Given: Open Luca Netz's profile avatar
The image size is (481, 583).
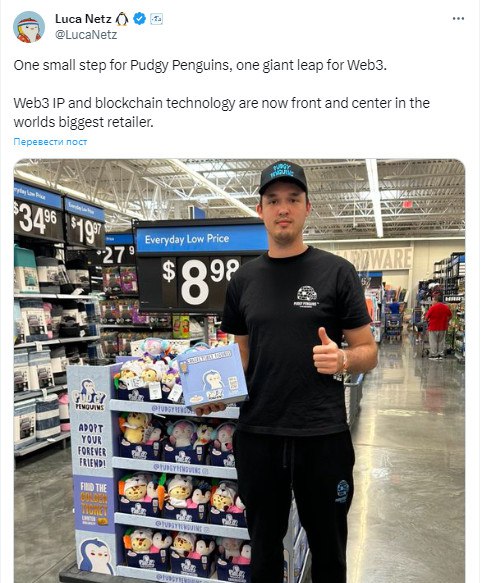Looking at the screenshot, I should point(29,27).
